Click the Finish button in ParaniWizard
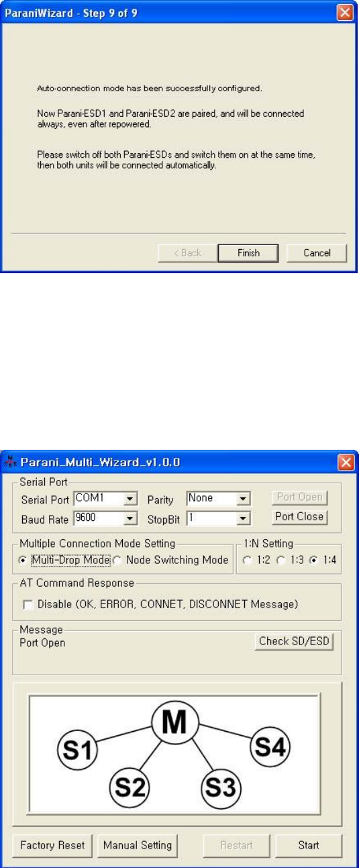Image resolution: width=359 pixels, height=868 pixels. 248,252
